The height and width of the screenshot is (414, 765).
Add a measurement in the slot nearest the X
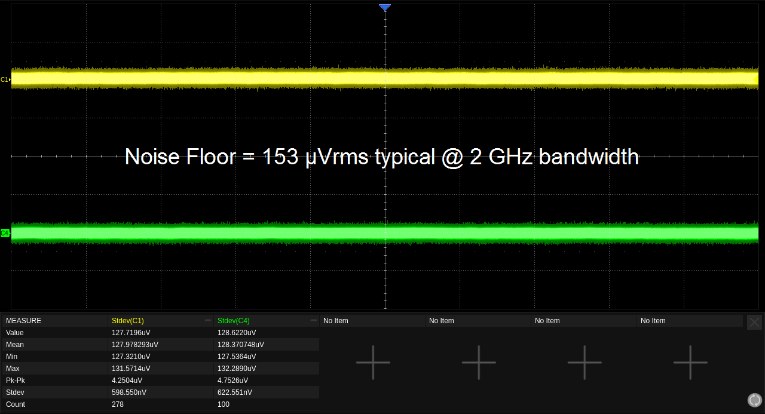click(690, 362)
